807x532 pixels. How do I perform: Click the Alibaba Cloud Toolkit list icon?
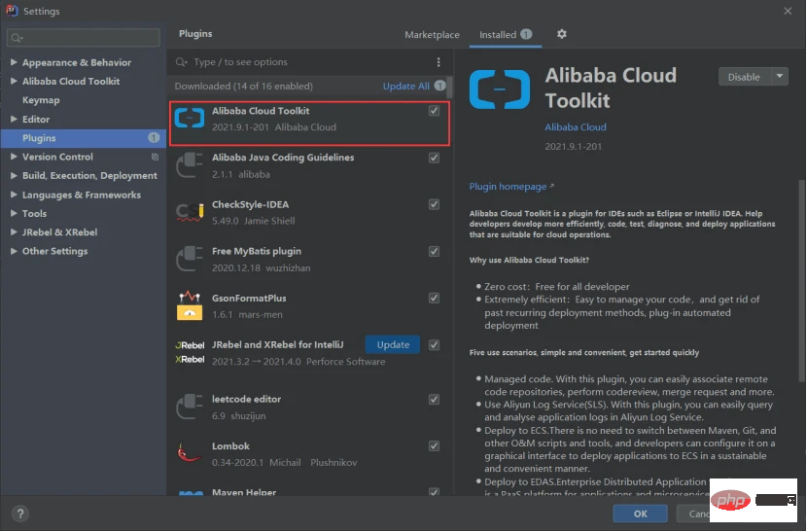tap(189, 119)
